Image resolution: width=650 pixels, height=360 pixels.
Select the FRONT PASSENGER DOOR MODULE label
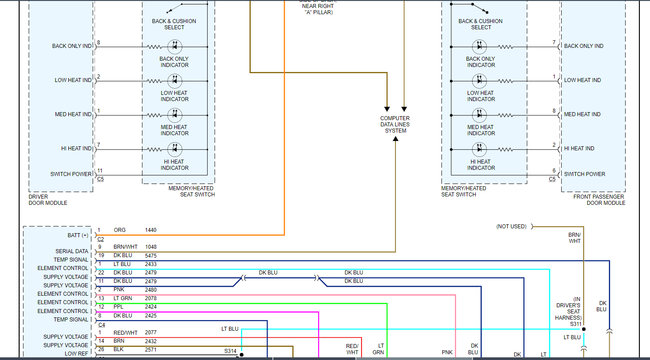click(x=599, y=199)
